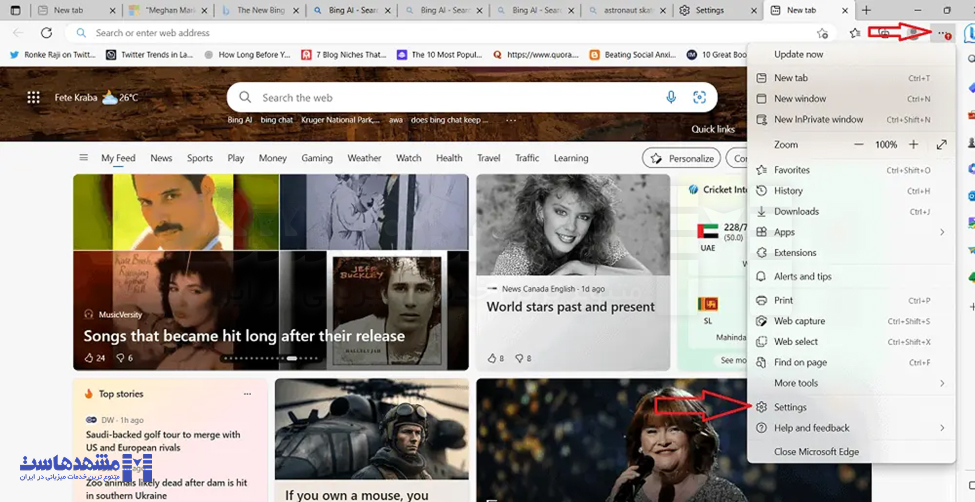Open the feed hamburger menu icon
The width and height of the screenshot is (975, 502).
point(84,158)
